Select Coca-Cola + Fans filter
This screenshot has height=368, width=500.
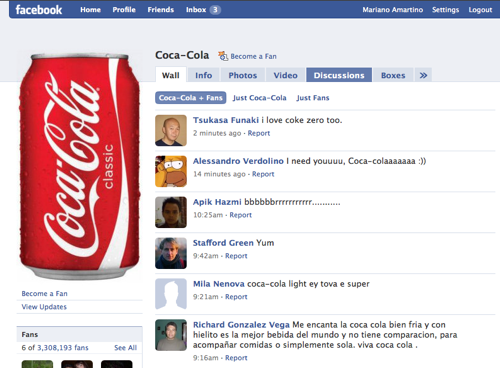191,98
